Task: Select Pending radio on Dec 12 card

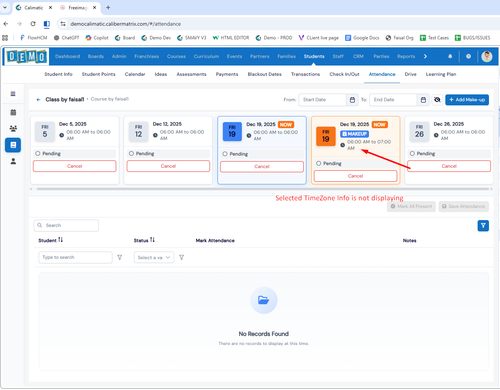Action: point(131,153)
